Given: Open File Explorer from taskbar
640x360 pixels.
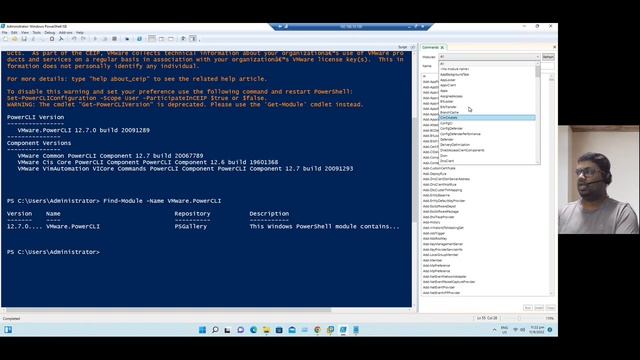Looking at the screenshot, I should point(266,330).
